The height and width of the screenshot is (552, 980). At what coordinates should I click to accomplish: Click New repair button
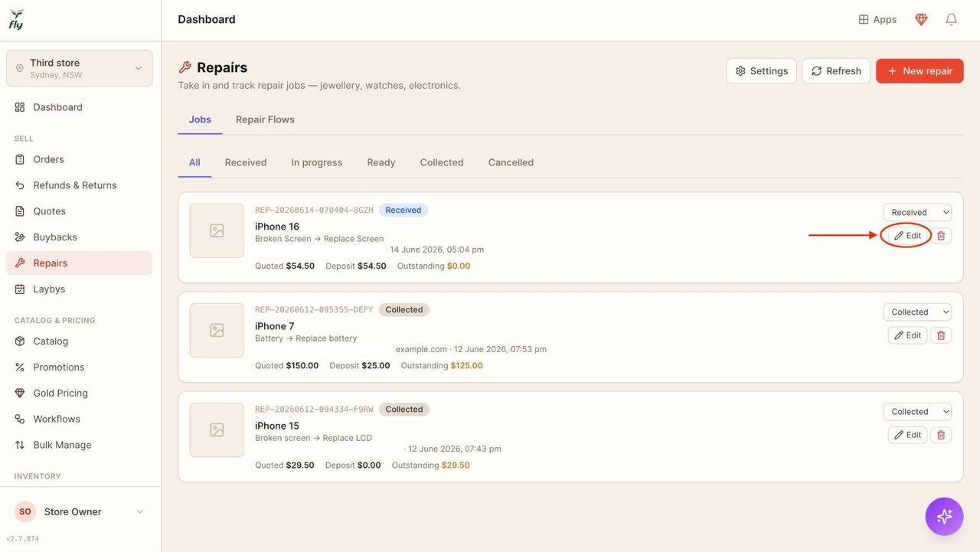point(920,70)
